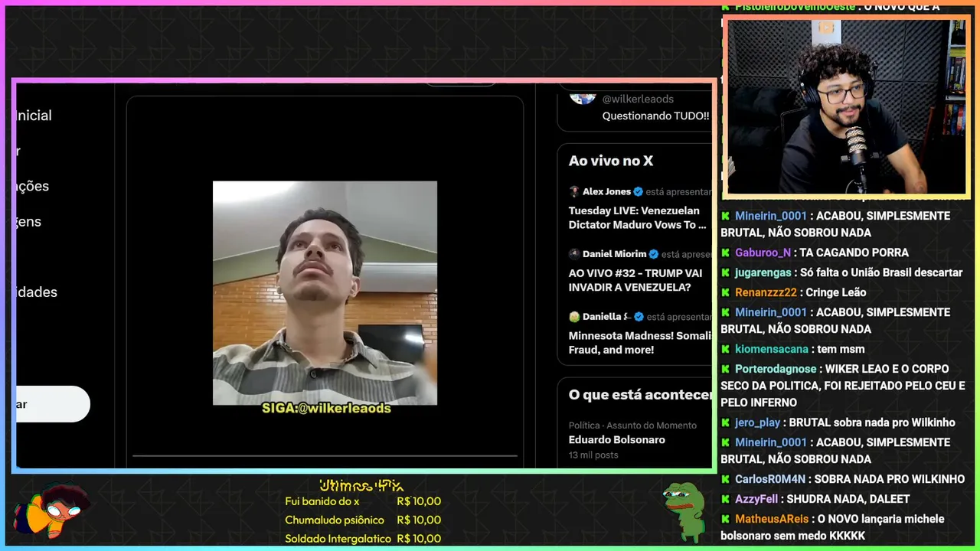This screenshot has width=980, height=551.
Task: Click Kick badge beside kiomensacana
Action: (x=726, y=349)
